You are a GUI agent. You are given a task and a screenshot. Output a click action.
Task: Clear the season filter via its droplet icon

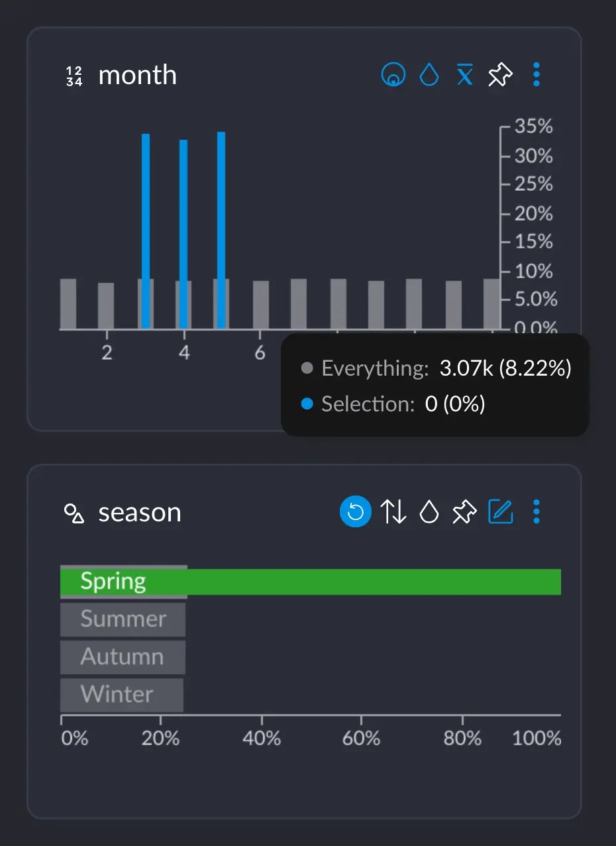click(x=429, y=512)
